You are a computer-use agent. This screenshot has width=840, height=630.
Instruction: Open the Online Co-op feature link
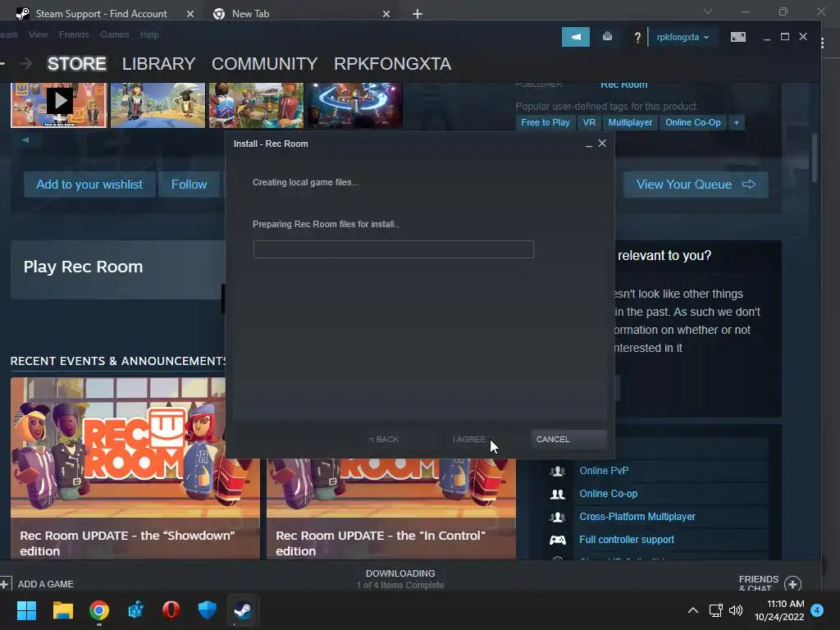[608, 493]
